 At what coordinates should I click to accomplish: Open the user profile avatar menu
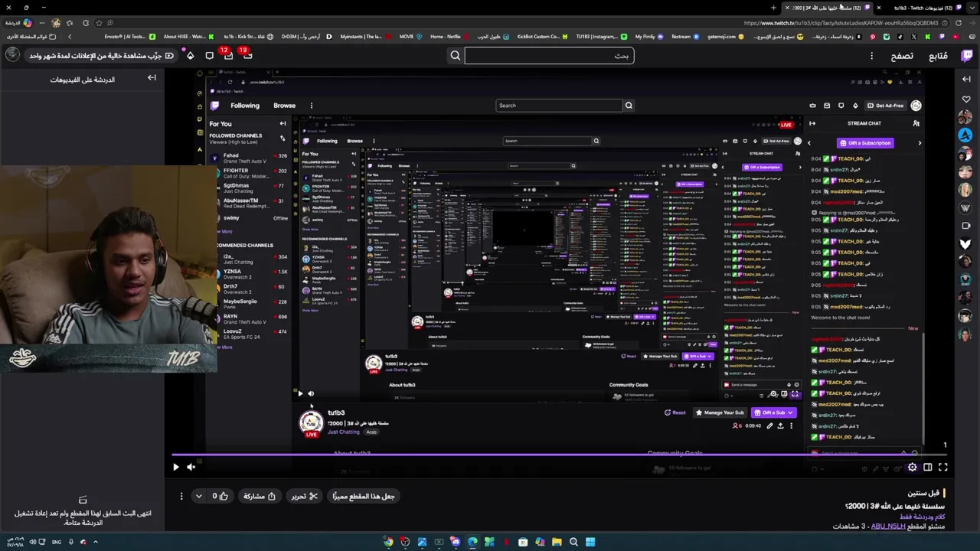[x=12, y=54]
